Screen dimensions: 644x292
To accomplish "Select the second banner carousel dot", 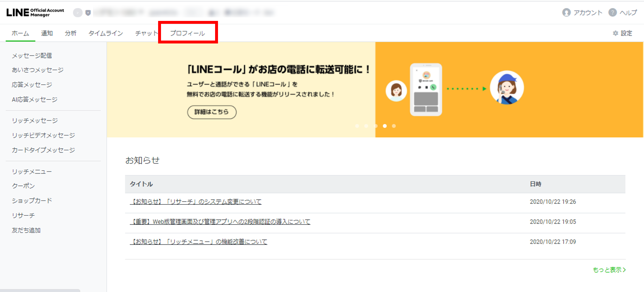I will [366, 126].
